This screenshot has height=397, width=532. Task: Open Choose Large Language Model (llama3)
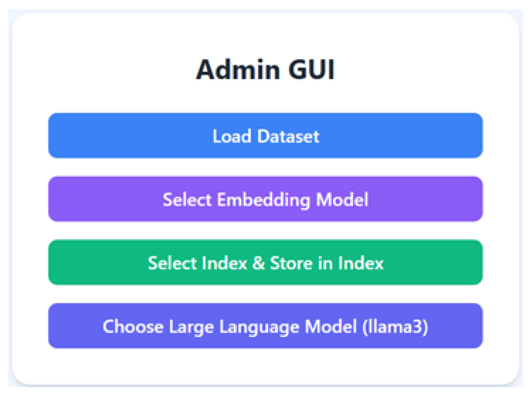265,326
